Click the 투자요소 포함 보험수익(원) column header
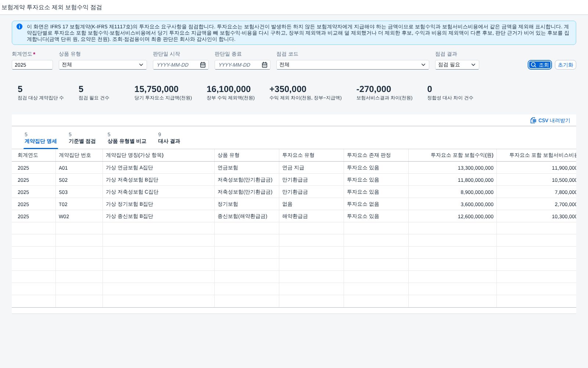This screenshot has height=368, width=588. pos(453,155)
